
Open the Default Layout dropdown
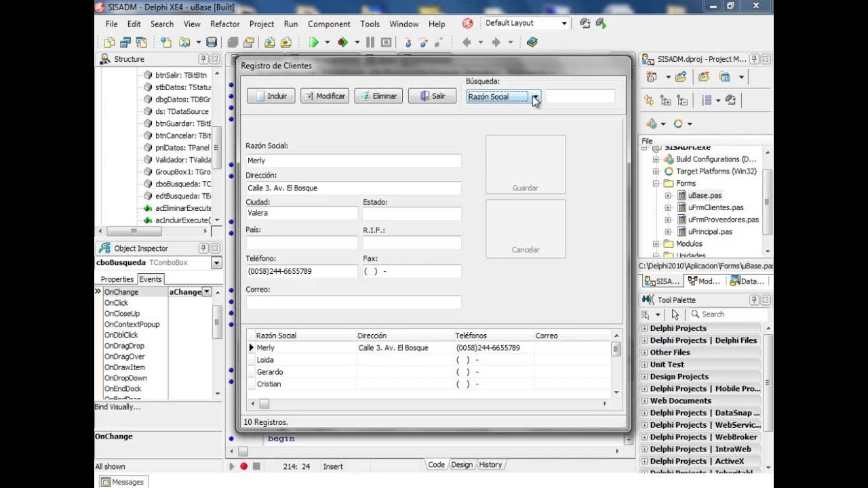pyautogui.click(x=564, y=23)
